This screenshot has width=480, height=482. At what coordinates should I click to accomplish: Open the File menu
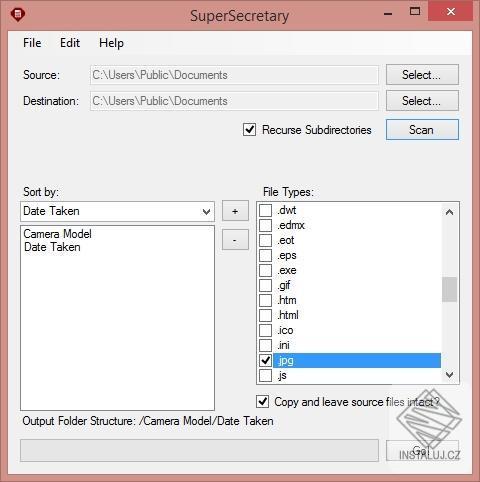(x=32, y=43)
